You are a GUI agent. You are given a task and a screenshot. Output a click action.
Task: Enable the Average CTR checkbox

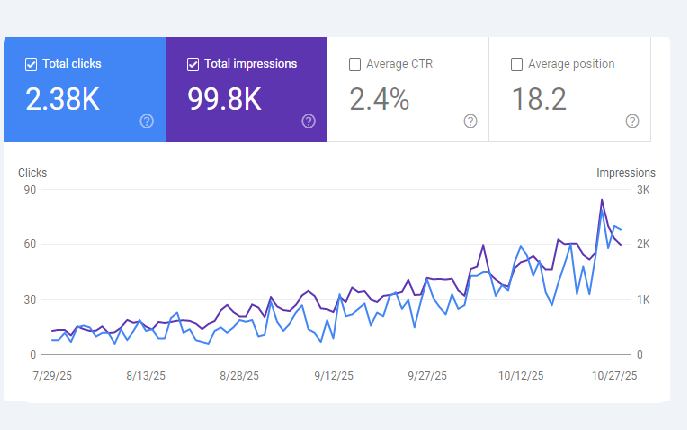[355, 65]
